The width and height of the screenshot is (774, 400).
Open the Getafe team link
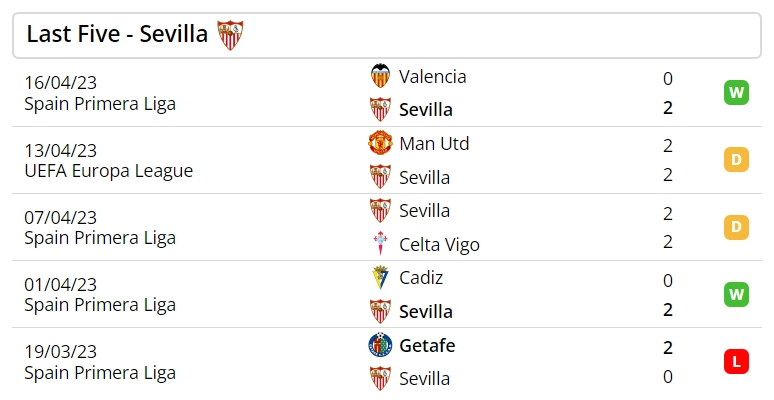[427, 345]
